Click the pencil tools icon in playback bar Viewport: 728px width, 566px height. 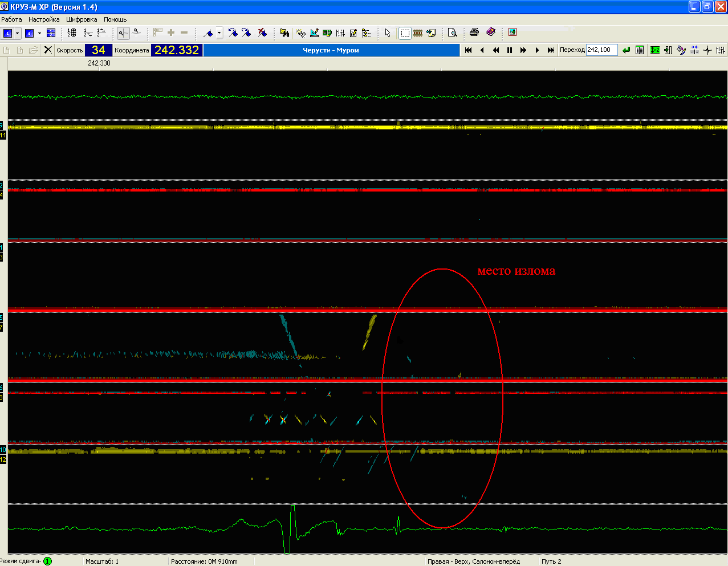tap(681, 50)
